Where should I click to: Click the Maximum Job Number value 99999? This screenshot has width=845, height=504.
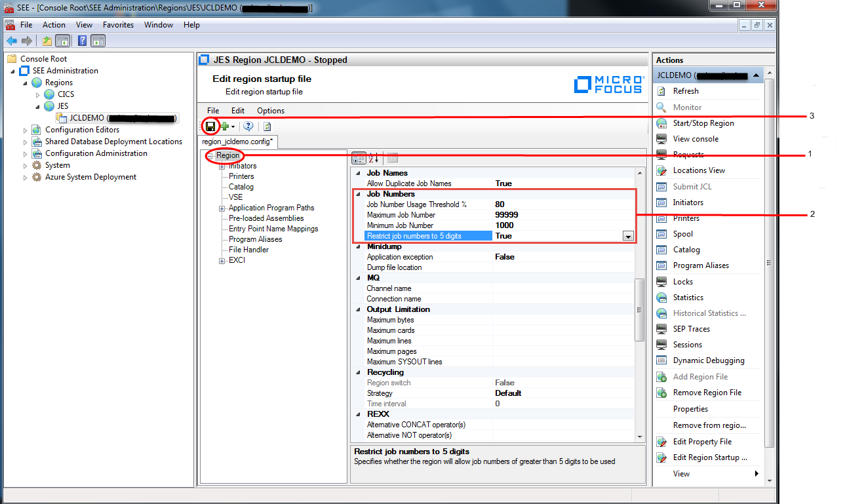pyautogui.click(x=507, y=215)
